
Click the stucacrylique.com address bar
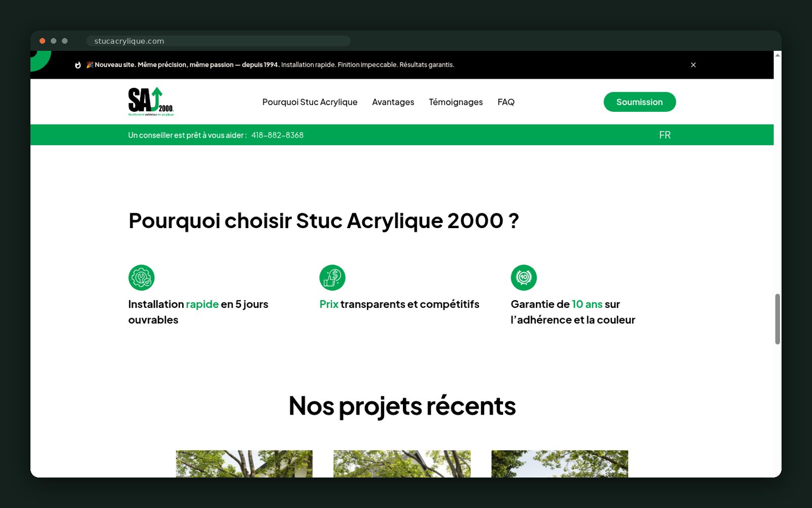coord(218,41)
